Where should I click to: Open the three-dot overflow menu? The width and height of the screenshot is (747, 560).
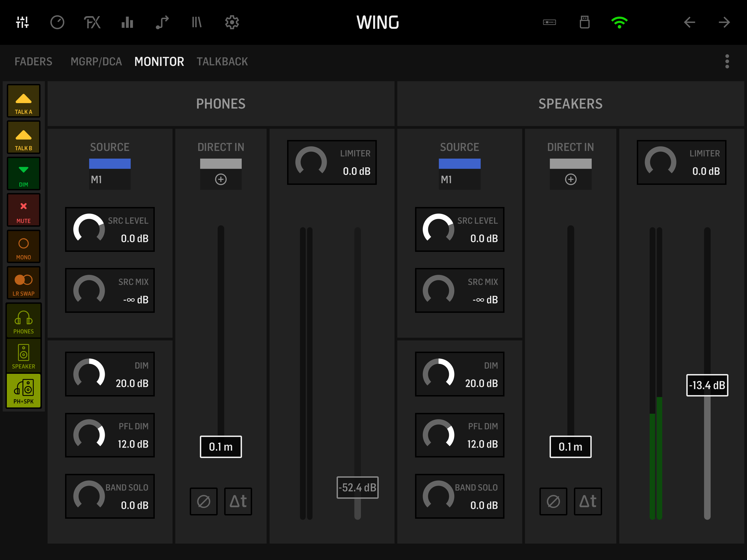727,62
